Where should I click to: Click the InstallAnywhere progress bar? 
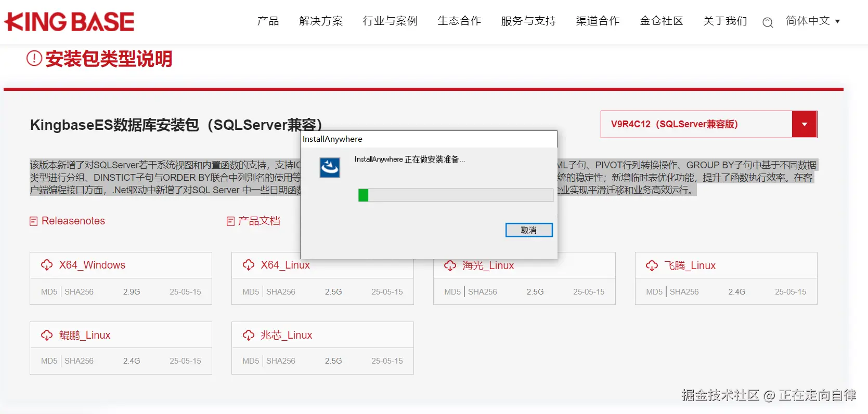click(456, 195)
